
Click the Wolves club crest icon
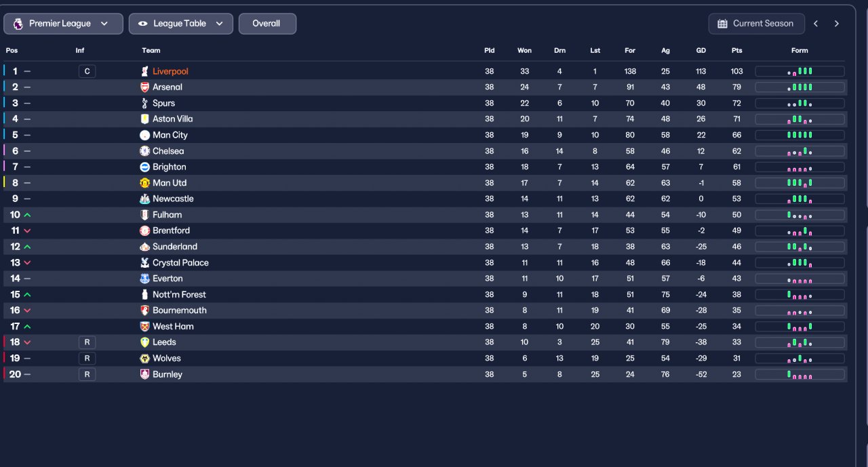pyautogui.click(x=144, y=359)
